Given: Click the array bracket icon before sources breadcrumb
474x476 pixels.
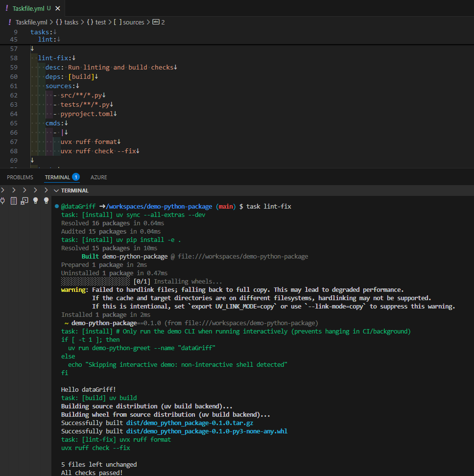Looking at the screenshot, I should click(x=118, y=22).
